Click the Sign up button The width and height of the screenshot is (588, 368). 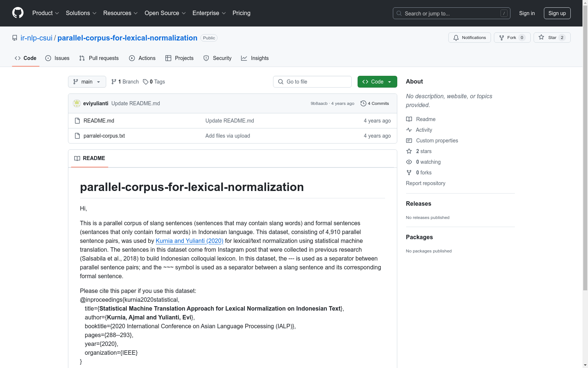557,13
